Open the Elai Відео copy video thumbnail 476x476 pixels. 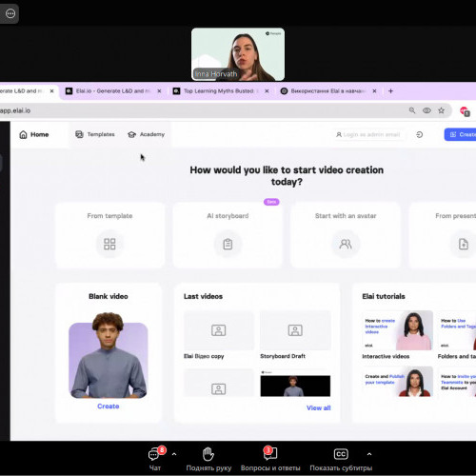point(219,330)
